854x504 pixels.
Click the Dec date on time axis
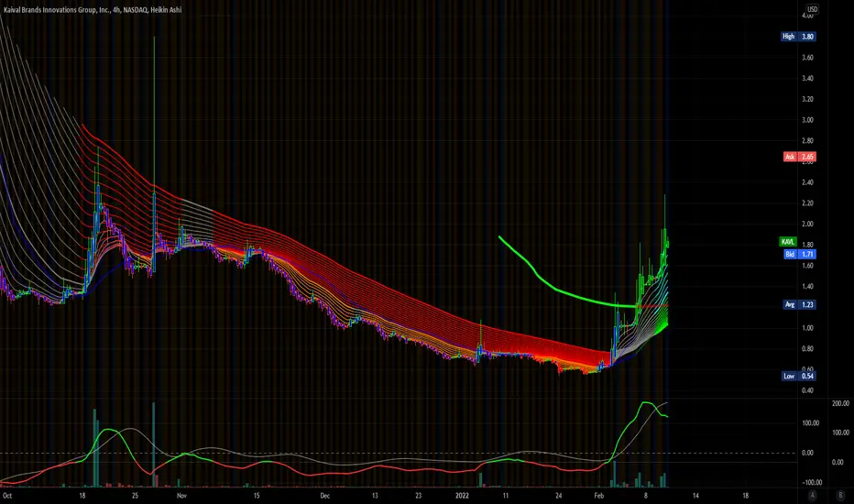pos(324,496)
